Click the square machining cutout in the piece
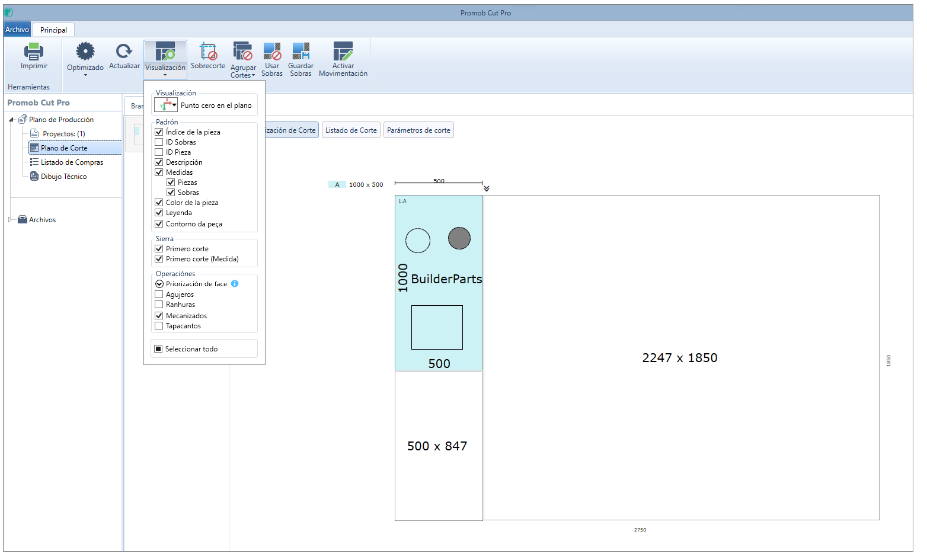 [437, 327]
